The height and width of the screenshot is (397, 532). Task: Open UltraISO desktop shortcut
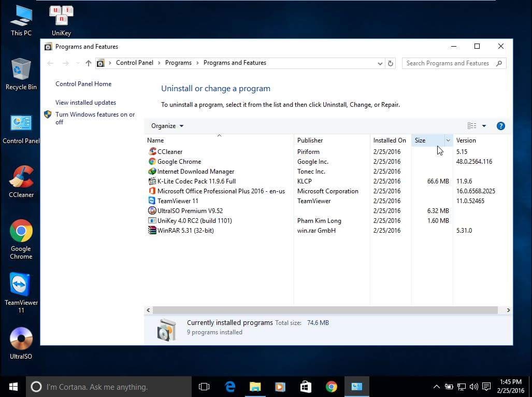pyautogui.click(x=21, y=343)
